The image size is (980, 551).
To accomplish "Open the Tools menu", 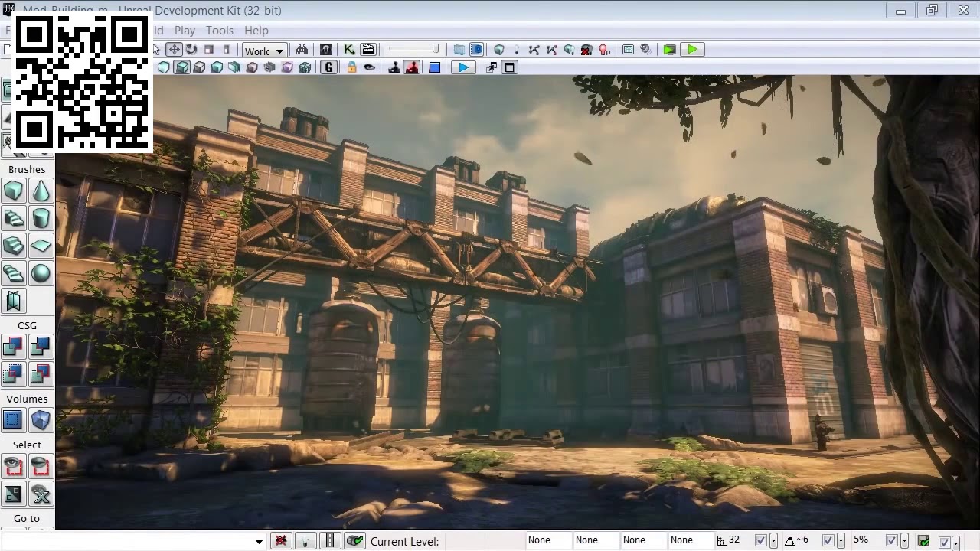I will [x=219, y=31].
